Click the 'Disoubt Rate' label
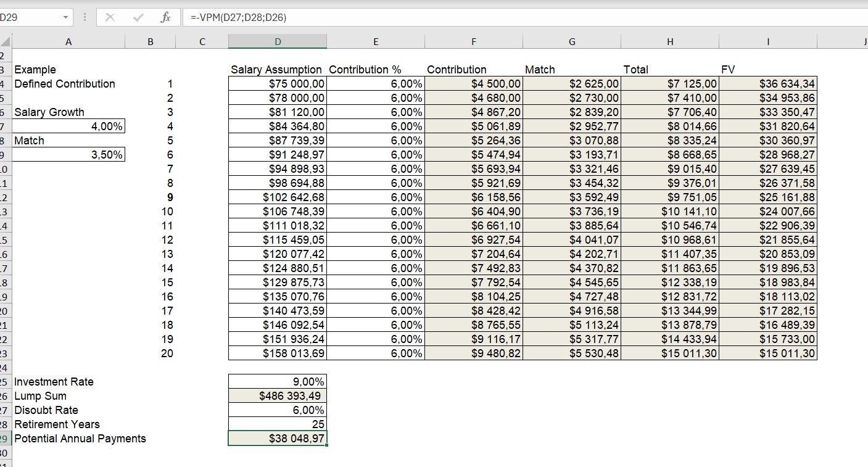Image resolution: width=868 pixels, height=467 pixels. [46, 410]
